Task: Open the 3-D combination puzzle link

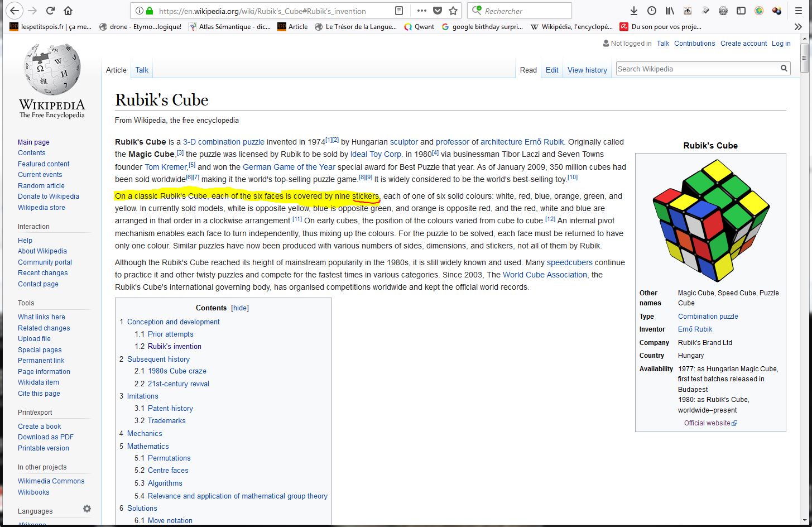Action: pos(224,142)
